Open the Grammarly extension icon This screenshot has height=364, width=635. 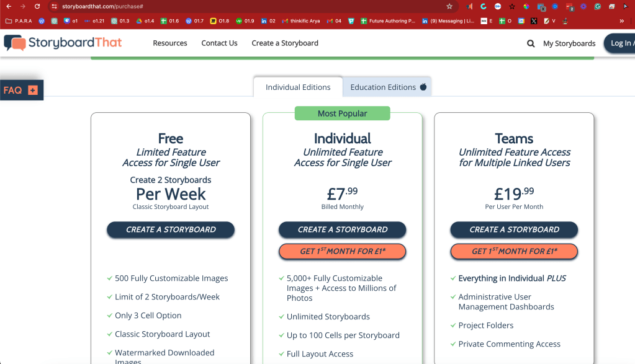tap(598, 6)
